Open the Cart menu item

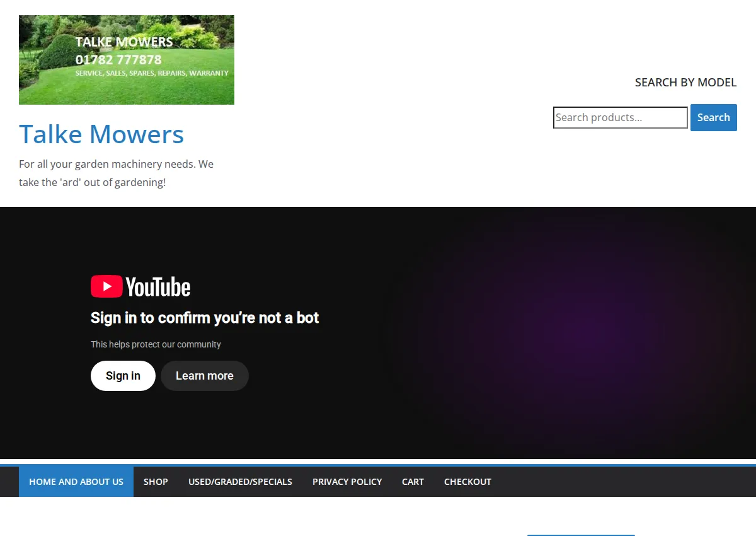[x=413, y=482]
